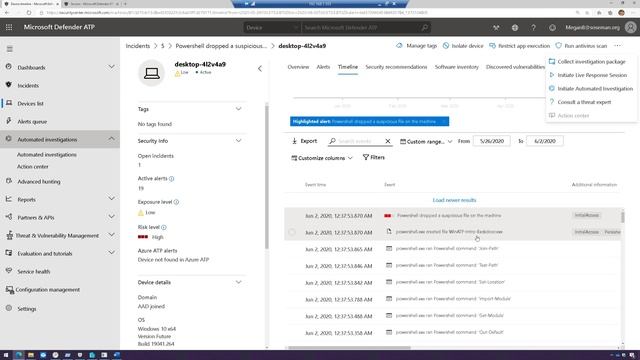
Task: Click Manage tags action
Action: [x=416, y=46]
